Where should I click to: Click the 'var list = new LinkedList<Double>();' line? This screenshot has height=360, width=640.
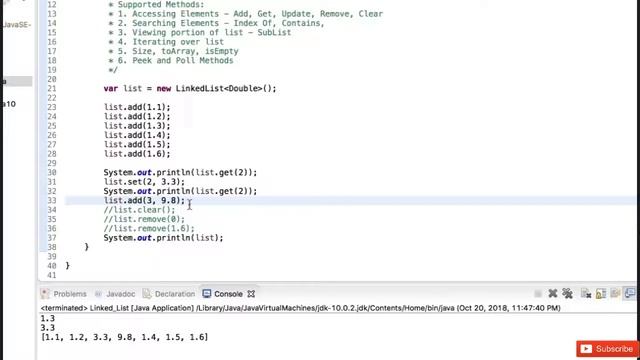(x=190, y=89)
